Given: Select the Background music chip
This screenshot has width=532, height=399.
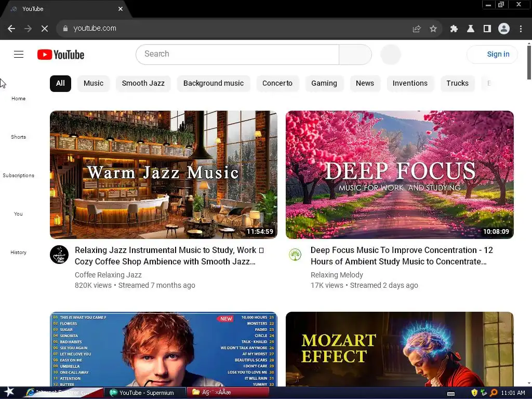Looking at the screenshot, I should tap(214, 84).
